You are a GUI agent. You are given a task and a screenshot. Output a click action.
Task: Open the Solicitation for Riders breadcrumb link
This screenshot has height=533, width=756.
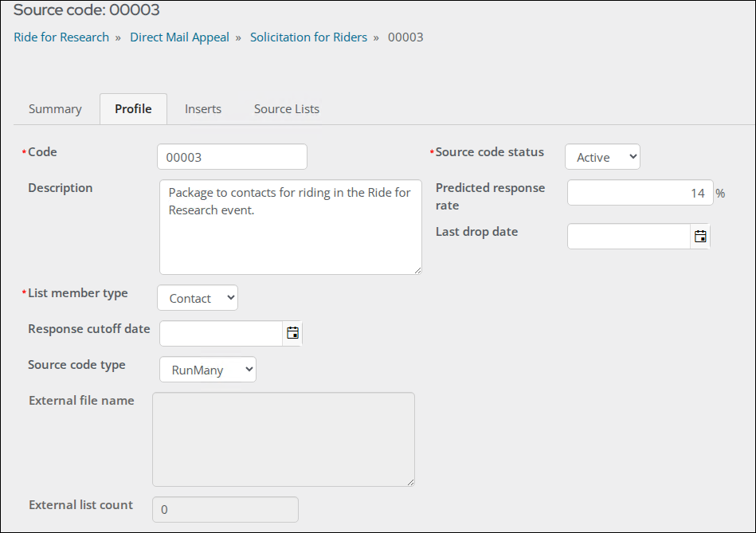pyautogui.click(x=308, y=37)
